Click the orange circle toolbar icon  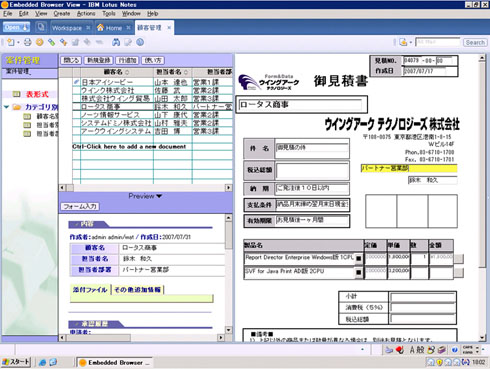point(40,42)
